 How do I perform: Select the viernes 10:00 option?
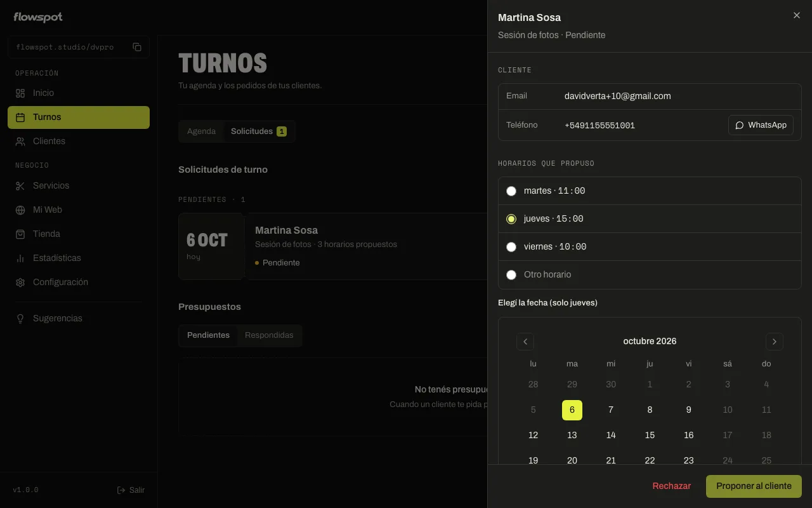650,246
